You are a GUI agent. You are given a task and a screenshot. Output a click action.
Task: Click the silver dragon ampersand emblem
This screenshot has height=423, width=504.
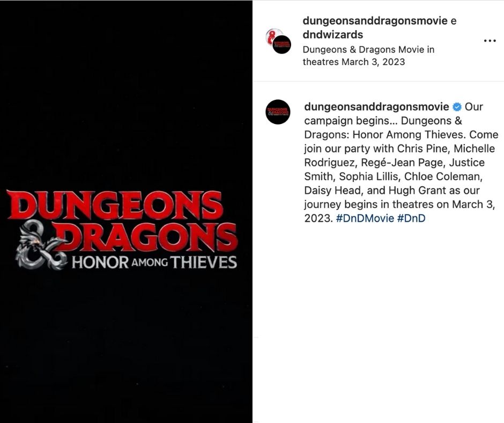(38, 246)
